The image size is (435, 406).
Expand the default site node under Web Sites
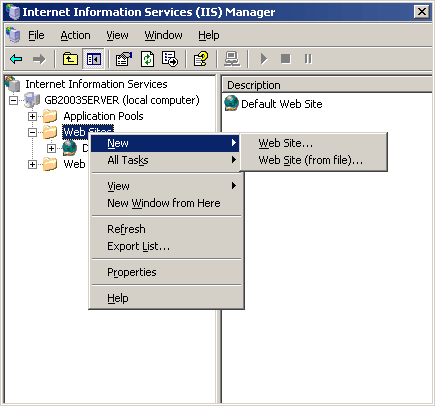pos(51,148)
